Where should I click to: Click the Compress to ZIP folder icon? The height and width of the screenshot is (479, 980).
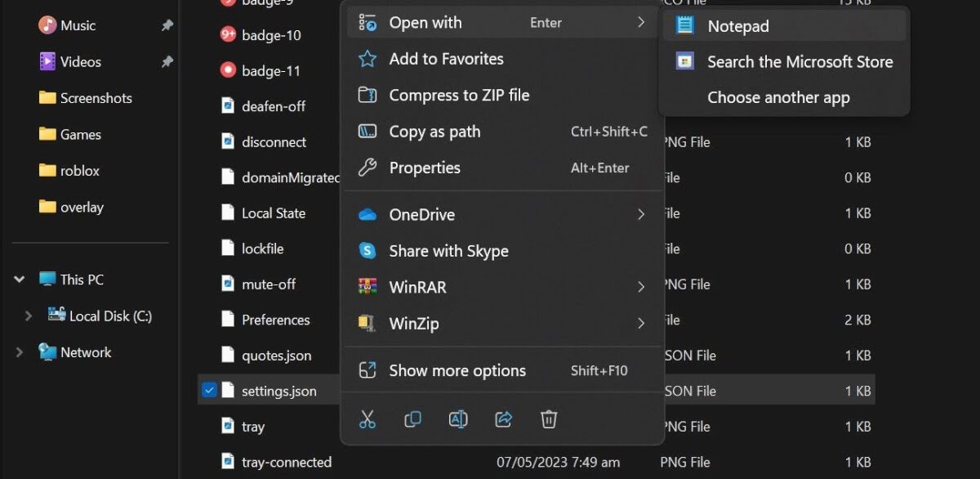pyautogui.click(x=367, y=95)
